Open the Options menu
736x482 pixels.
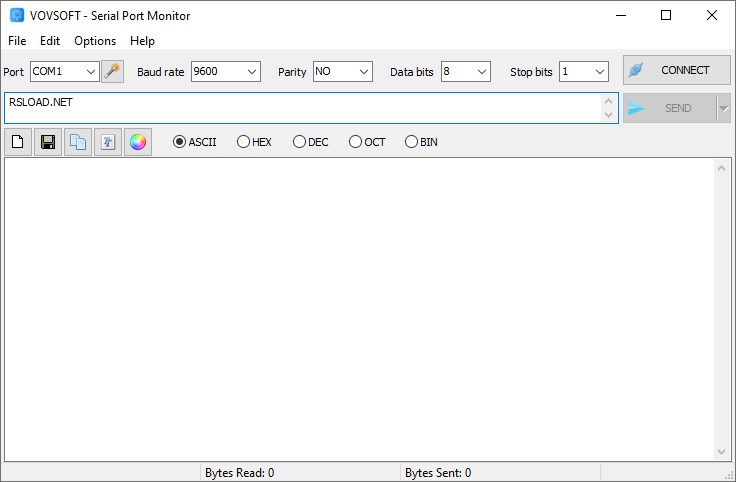95,41
